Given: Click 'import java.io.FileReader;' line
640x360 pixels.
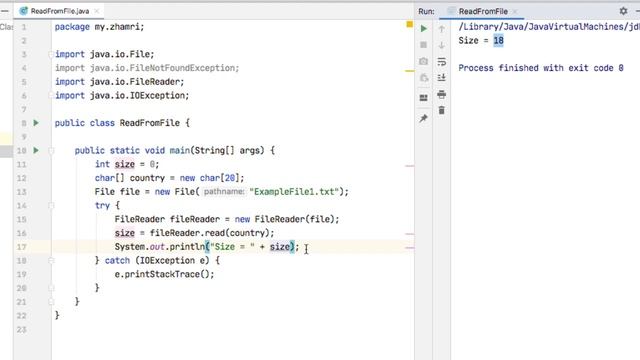Looking at the screenshot, I should [x=120, y=82].
